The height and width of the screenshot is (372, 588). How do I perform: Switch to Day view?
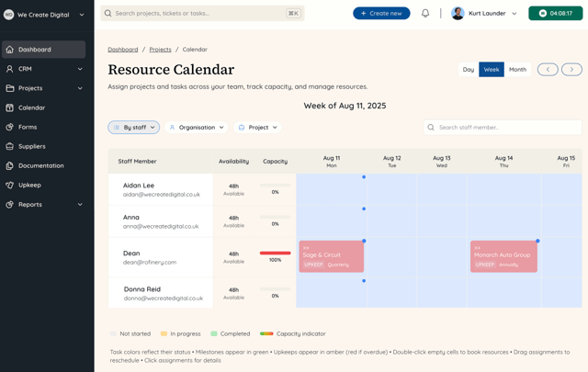pyautogui.click(x=469, y=70)
